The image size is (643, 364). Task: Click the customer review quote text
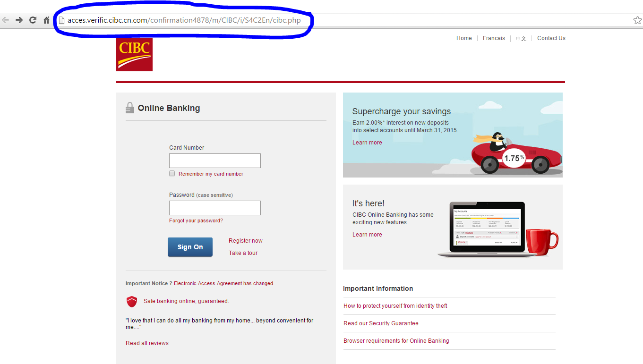click(220, 324)
